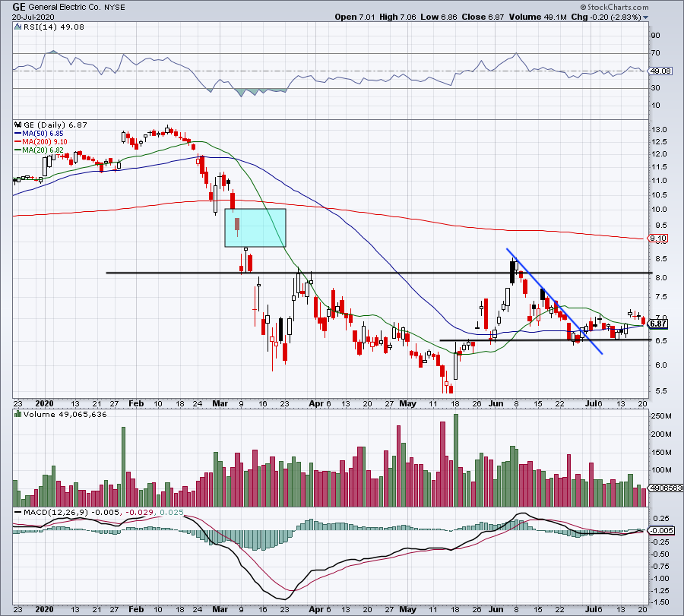Click the 90 RSI axis label

coord(656,35)
